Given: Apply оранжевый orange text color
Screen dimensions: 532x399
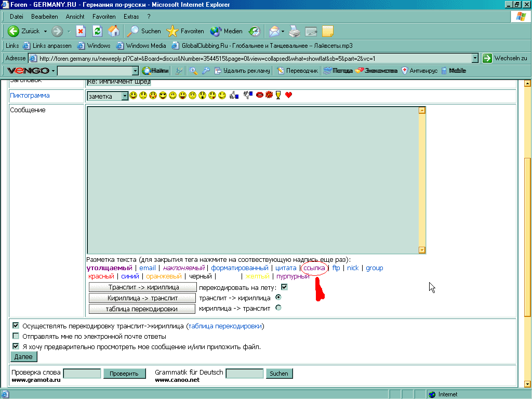Looking at the screenshot, I should (x=164, y=276).
